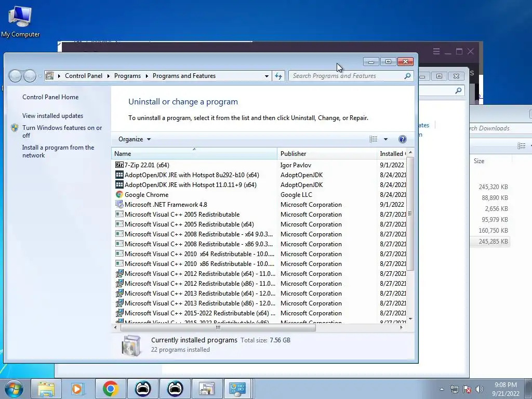
Task: Open Control Panel Home link
Action: 50,97
